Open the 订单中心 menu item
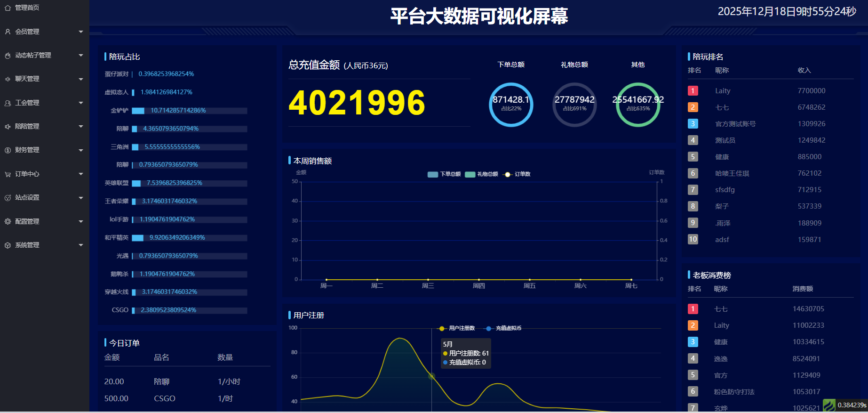This screenshot has width=868, height=413. [27, 174]
